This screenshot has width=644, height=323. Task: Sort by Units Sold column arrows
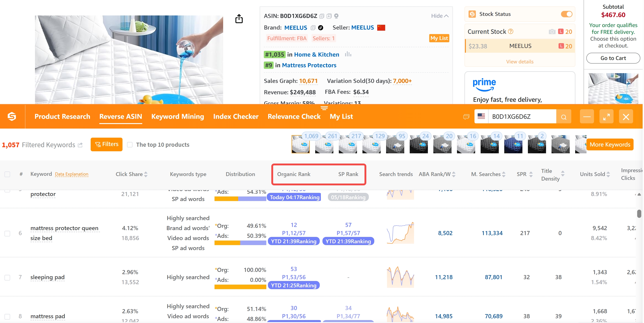[x=608, y=174]
